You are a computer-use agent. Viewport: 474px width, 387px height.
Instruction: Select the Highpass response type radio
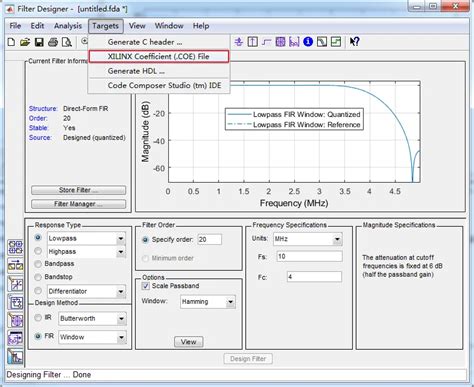[38, 251]
